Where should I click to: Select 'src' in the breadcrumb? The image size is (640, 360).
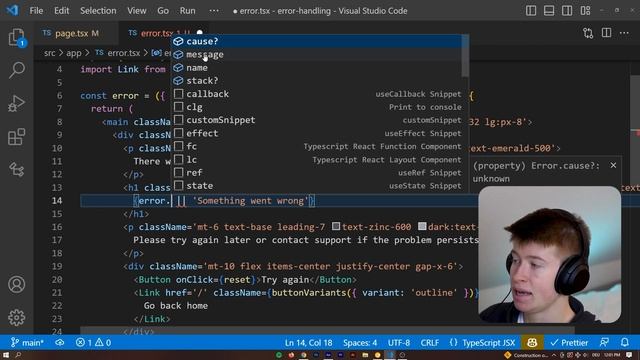coord(49,53)
